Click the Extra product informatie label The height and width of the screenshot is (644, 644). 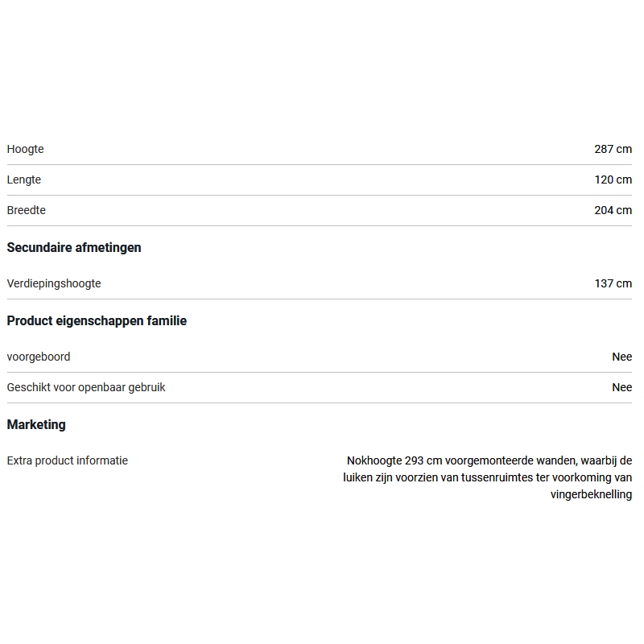coord(68,460)
